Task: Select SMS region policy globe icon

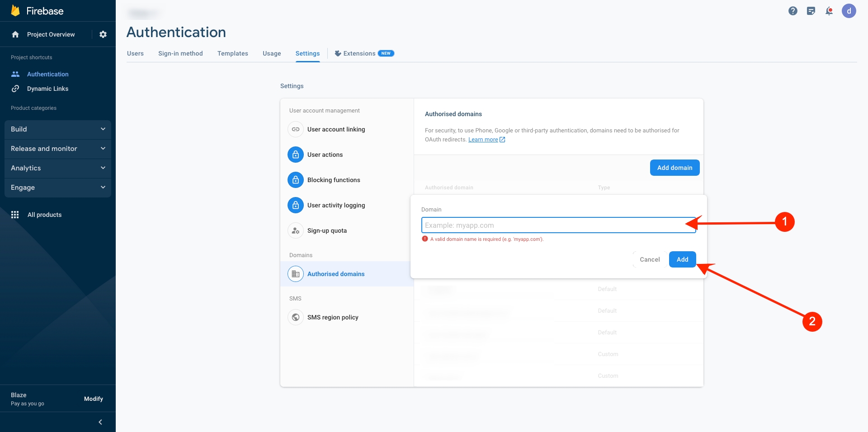Action: [296, 317]
